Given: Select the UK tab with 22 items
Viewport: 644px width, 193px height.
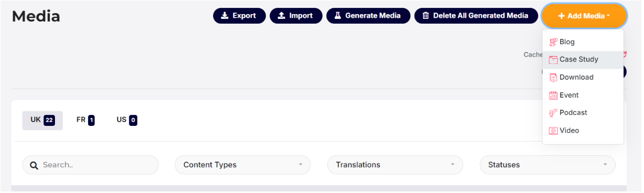Looking at the screenshot, I should (x=42, y=120).
